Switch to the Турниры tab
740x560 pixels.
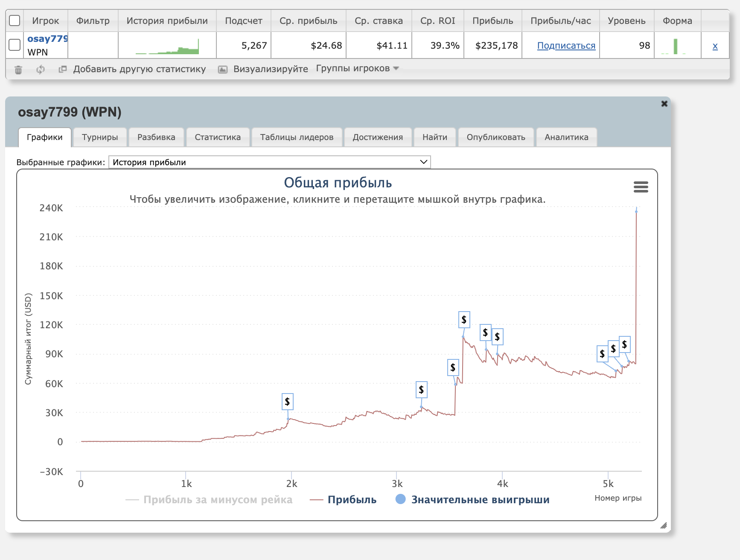pyautogui.click(x=100, y=137)
